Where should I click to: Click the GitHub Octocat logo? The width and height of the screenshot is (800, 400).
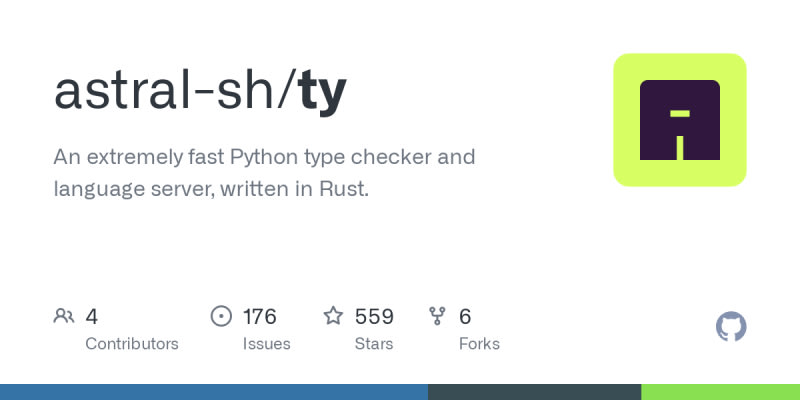(x=731, y=327)
